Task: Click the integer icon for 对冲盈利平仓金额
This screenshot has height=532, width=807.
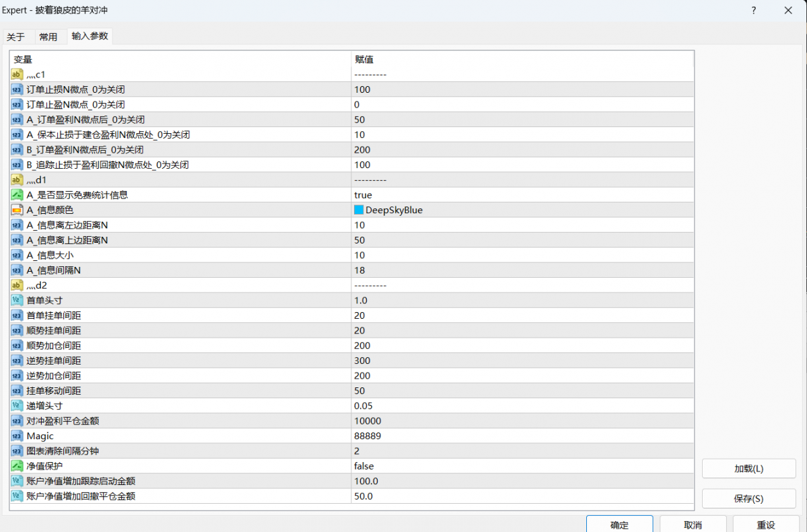Action: pos(17,421)
